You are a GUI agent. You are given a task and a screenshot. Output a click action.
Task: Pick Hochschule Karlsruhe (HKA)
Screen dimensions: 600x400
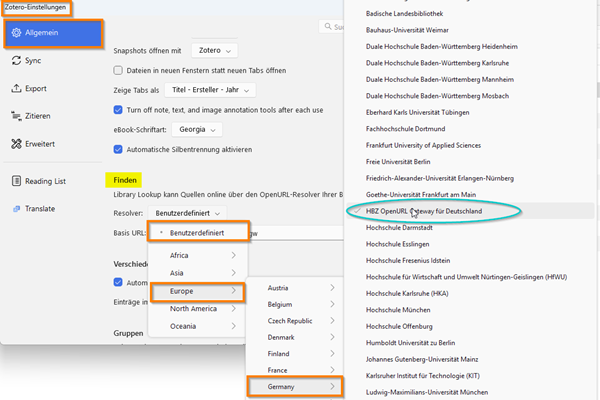[407, 294]
